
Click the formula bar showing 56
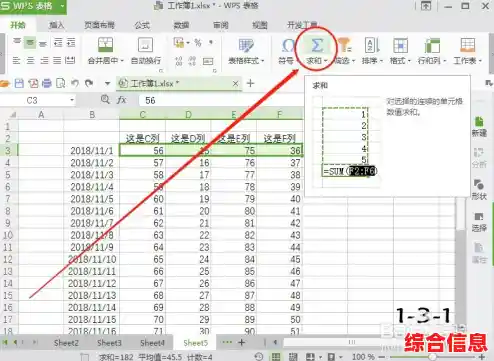[221, 100]
